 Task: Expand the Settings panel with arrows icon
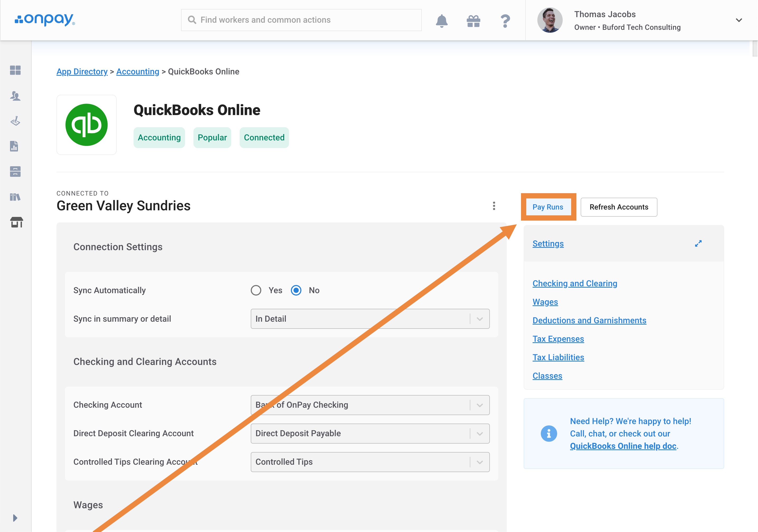698,244
